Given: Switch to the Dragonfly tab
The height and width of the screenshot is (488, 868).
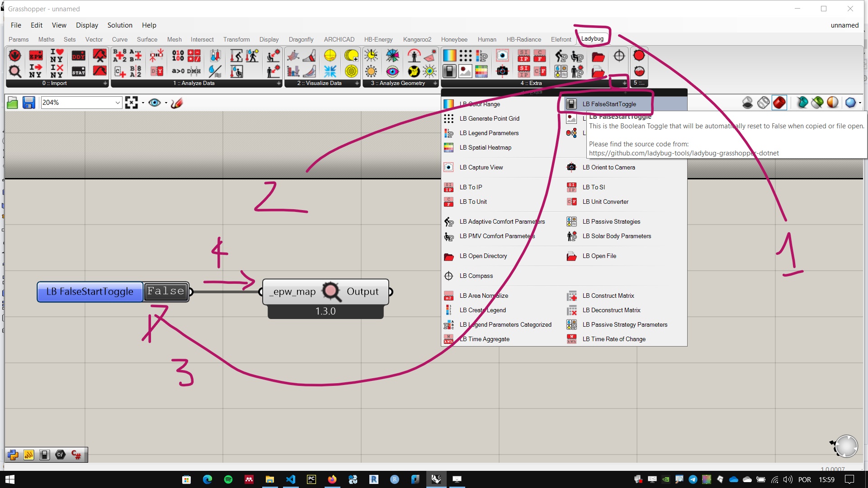Looking at the screenshot, I should (x=301, y=39).
